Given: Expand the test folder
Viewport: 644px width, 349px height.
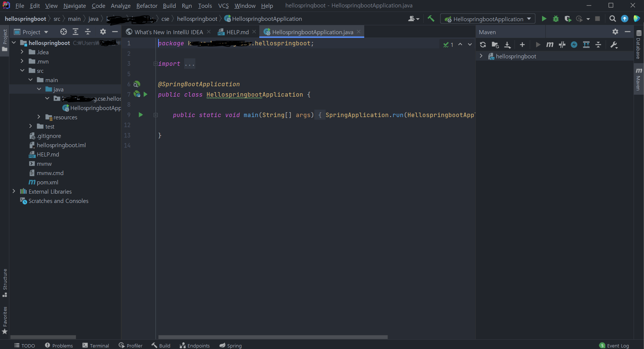Looking at the screenshot, I should (x=31, y=126).
